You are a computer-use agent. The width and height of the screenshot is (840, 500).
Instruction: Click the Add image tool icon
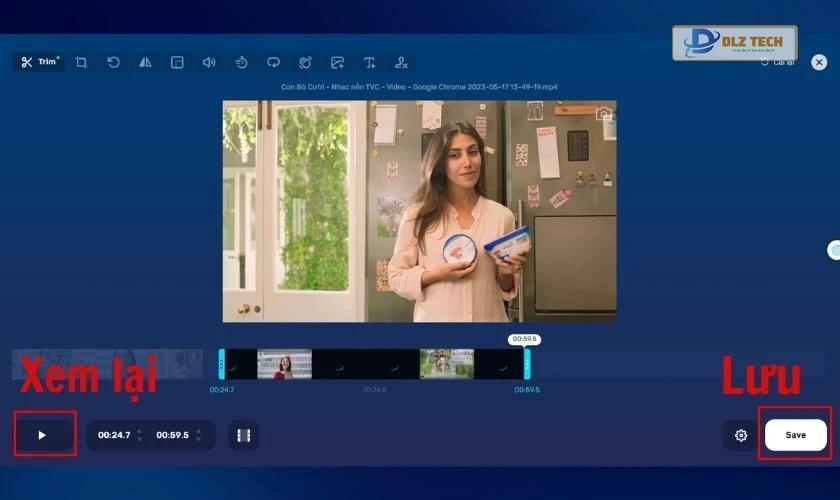tap(338, 62)
